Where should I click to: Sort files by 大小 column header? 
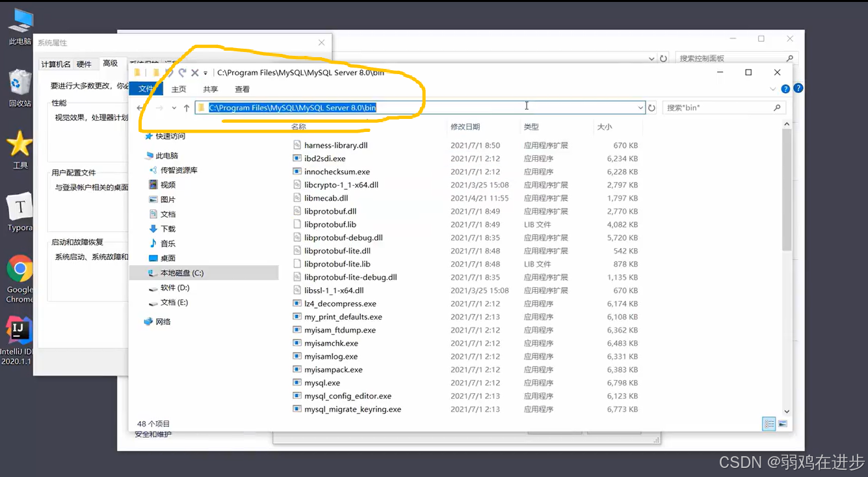(605, 127)
